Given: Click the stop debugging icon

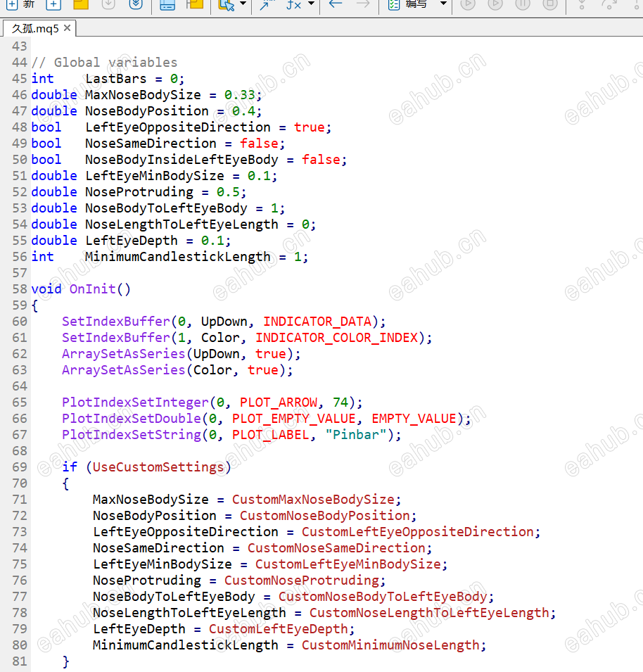Looking at the screenshot, I should pyautogui.click(x=550, y=4).
